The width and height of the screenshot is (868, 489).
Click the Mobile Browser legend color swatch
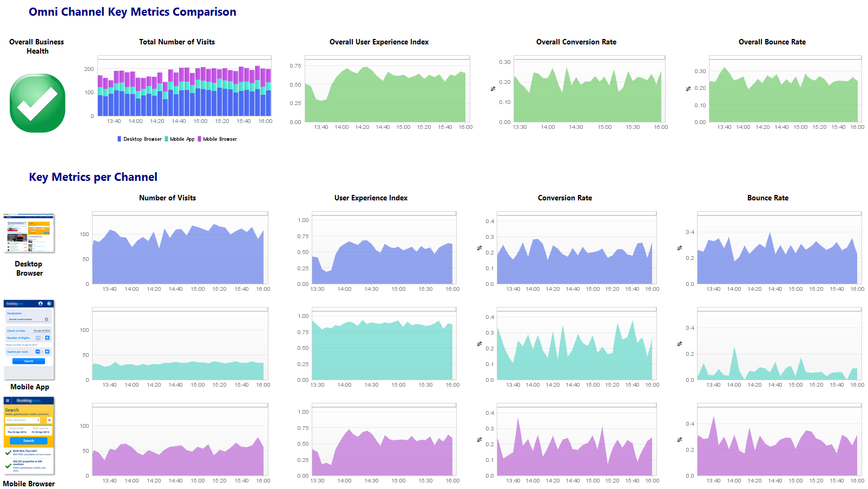pos(199,139)
